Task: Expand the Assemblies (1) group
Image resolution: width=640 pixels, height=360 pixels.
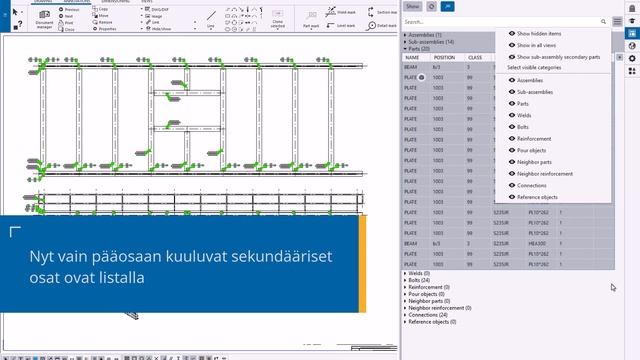Action: 405,35
